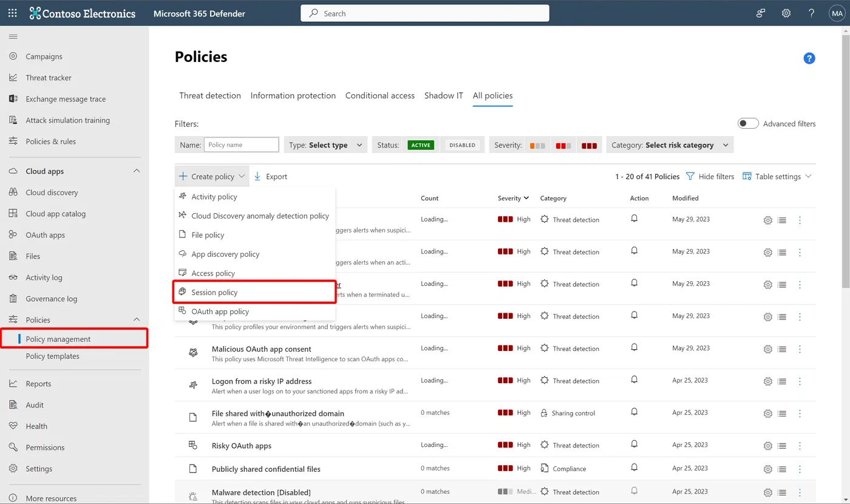This screenshot has height=504, width=850.
Task: Open gear settings for Malicious OAuth app consent
Action: [767, 349]
